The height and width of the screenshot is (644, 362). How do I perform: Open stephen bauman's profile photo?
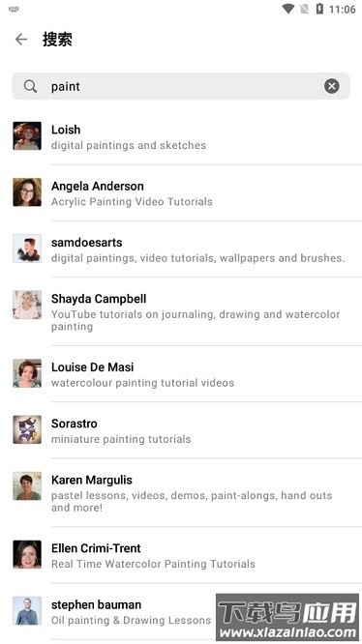point(27,611)
